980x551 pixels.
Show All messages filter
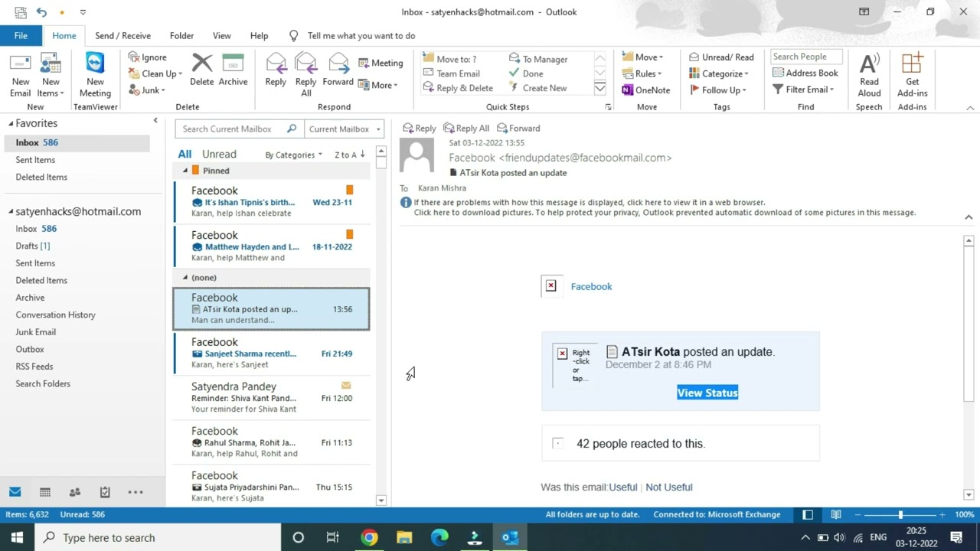click(185, 154)
